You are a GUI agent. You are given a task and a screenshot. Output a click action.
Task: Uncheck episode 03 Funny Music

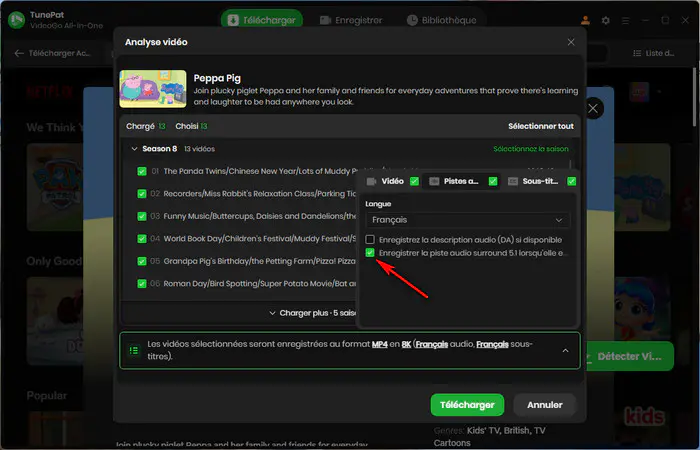point(142,217)
